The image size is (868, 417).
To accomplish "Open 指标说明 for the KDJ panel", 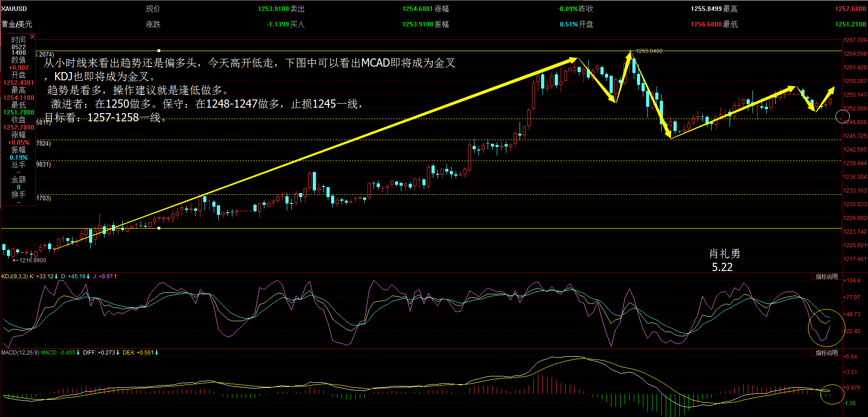I will coord(826,276).
